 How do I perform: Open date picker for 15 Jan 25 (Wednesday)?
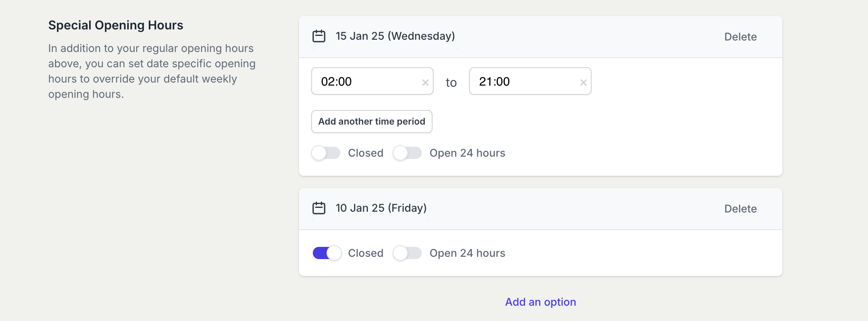click(395, 36)
